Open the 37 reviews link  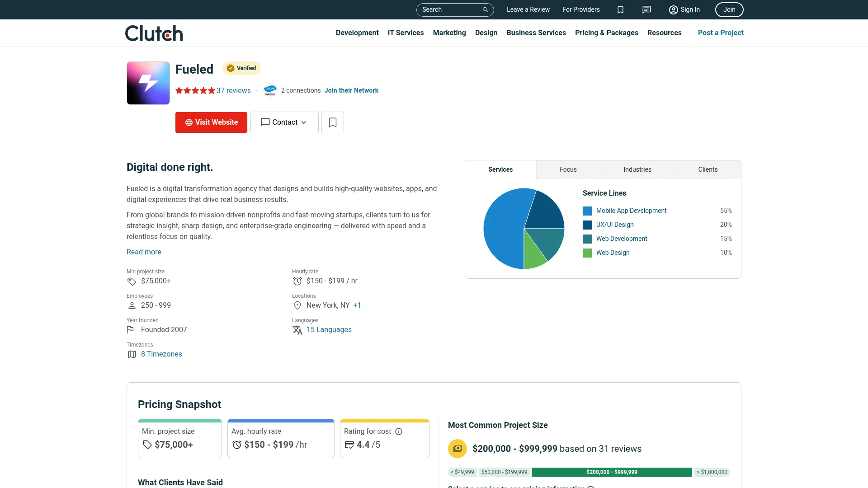[x=233, y=90]
